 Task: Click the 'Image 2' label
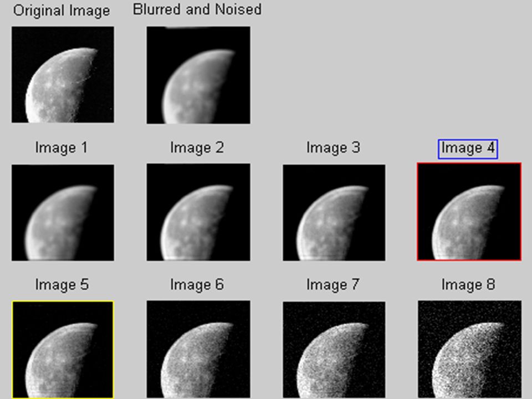(197, 148)
